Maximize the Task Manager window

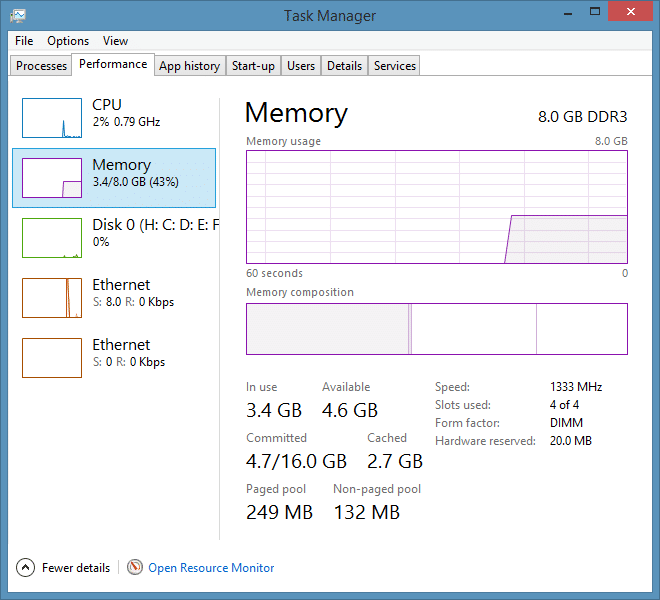pos(595,12)
